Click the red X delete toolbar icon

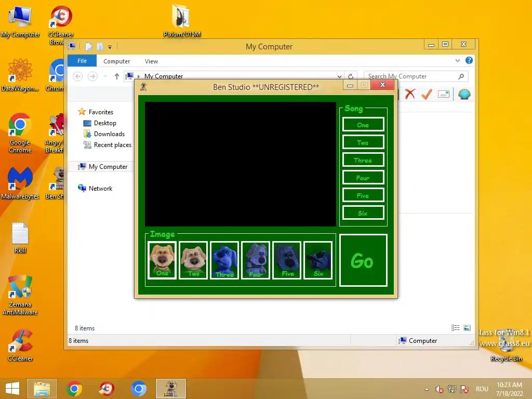coord(410,94)
